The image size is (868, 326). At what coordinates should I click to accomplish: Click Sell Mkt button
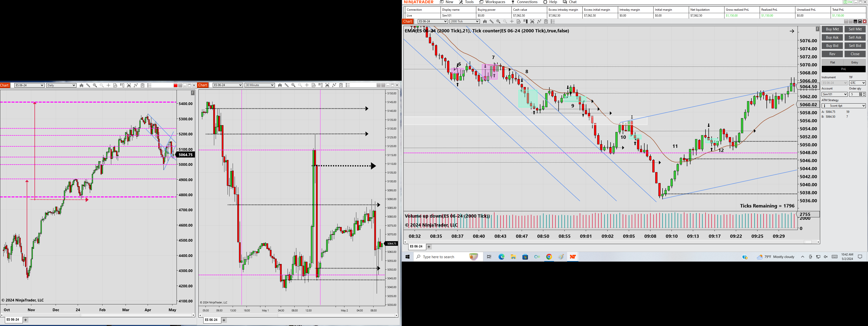[855, 29]
